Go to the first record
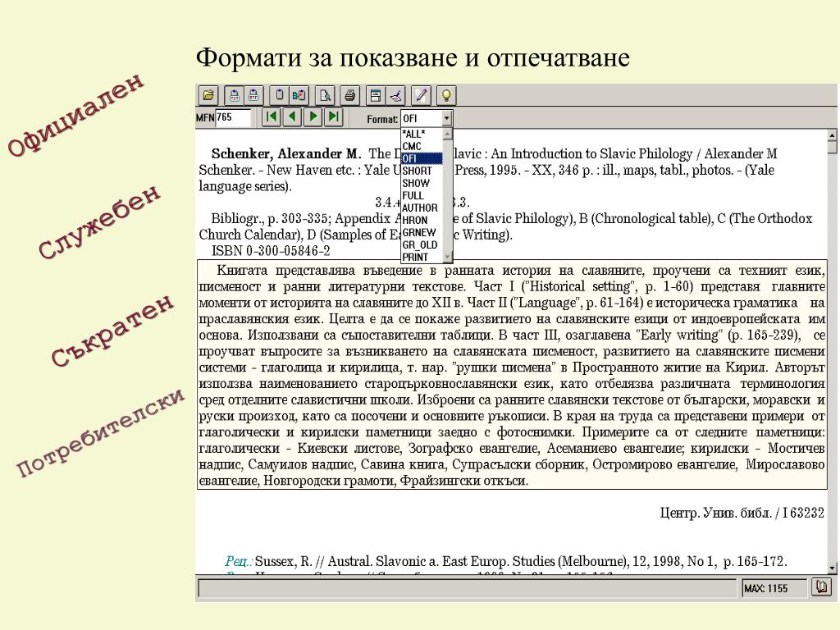 point(271,116)
